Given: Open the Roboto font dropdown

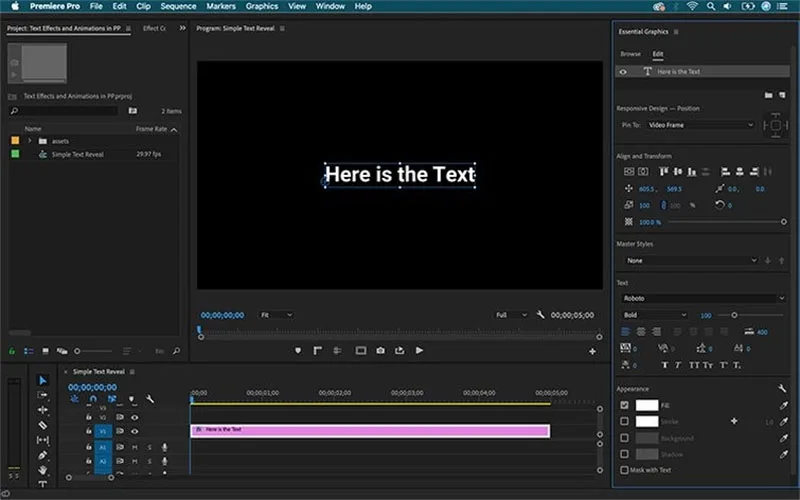Looking at the screenshot, I should tap(703, 298).
